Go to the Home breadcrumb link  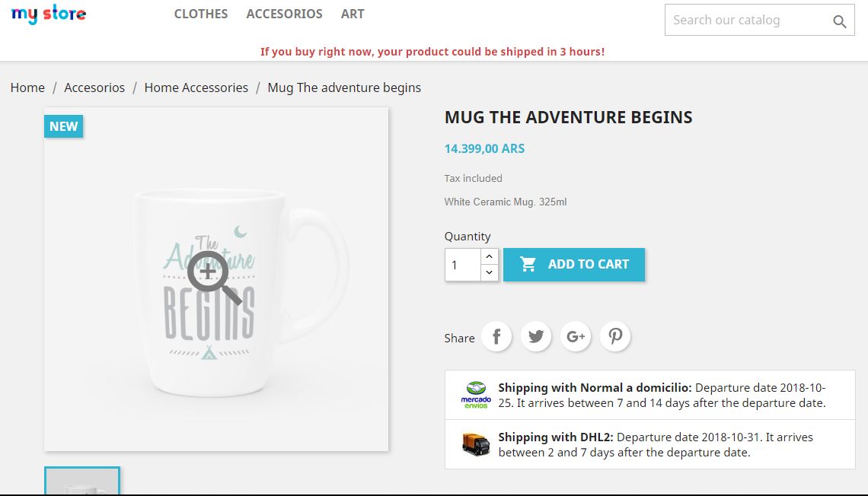27,87
